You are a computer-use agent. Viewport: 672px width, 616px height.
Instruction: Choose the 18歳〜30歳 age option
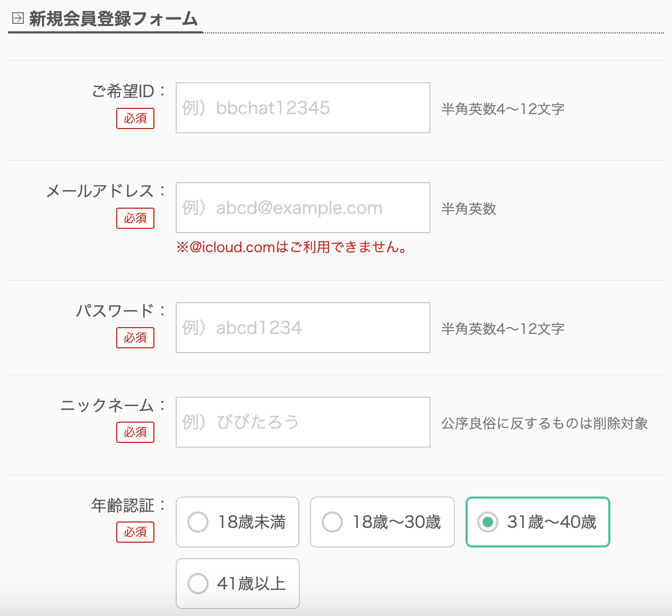click(332, 522)
